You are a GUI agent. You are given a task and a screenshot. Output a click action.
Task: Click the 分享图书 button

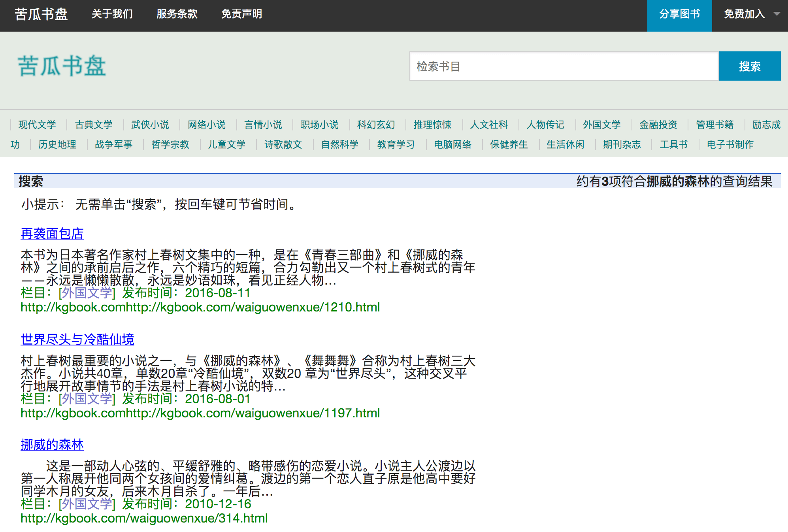coord(679,15)
